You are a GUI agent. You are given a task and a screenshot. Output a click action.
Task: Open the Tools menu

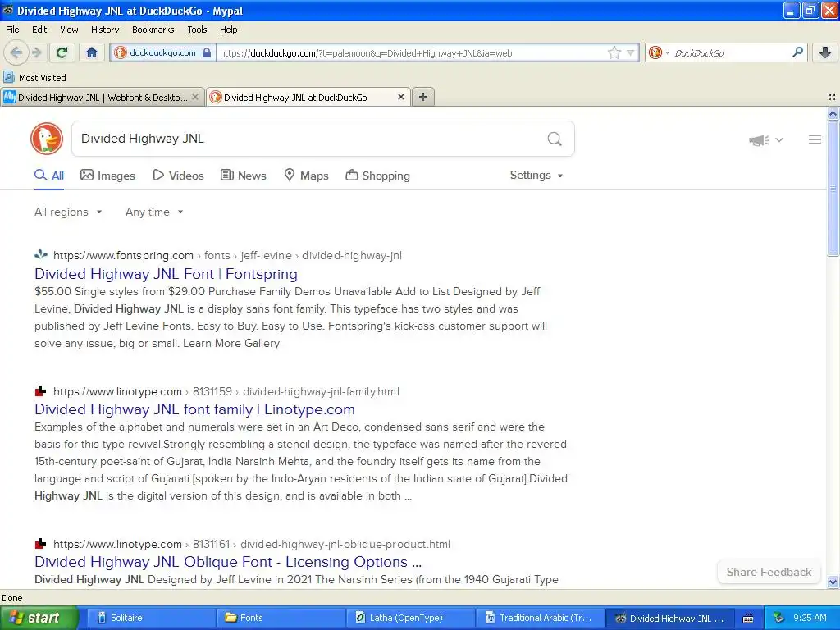click(197, 30)
